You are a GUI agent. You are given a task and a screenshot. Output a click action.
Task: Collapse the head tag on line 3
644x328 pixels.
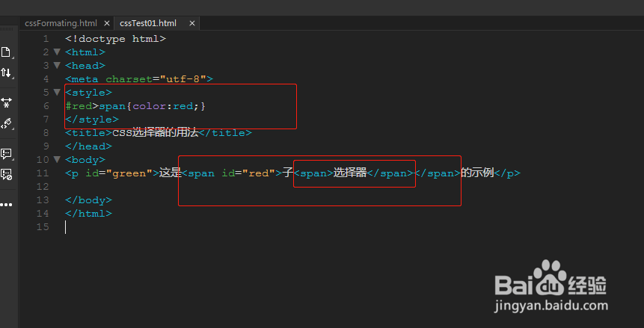coord(57,65)
